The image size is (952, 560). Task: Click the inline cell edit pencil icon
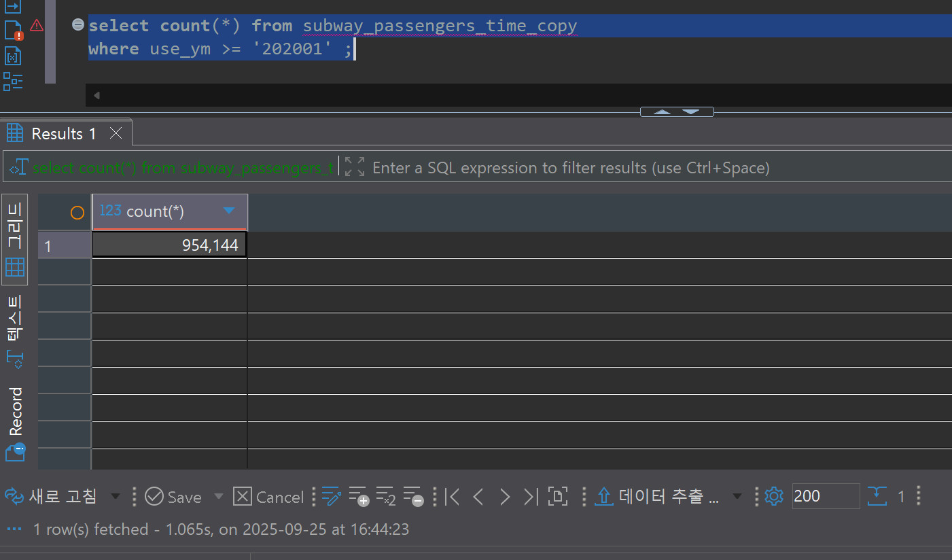331,497
